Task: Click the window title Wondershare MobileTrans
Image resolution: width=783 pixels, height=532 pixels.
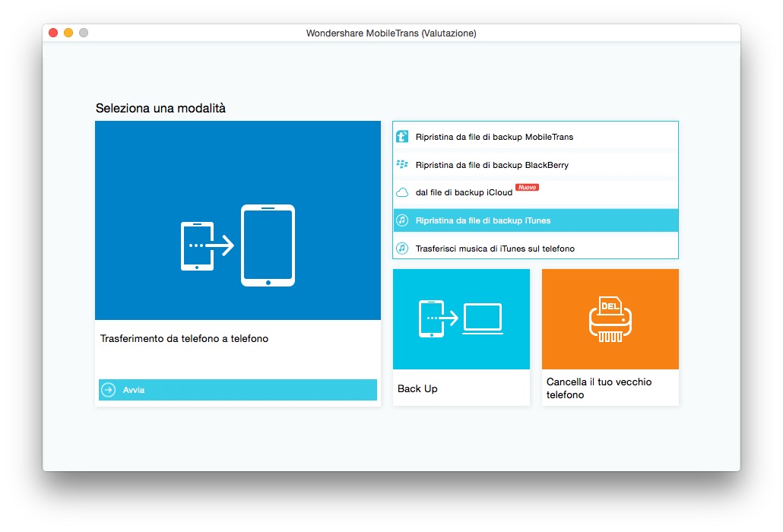Action: point(391,33)
